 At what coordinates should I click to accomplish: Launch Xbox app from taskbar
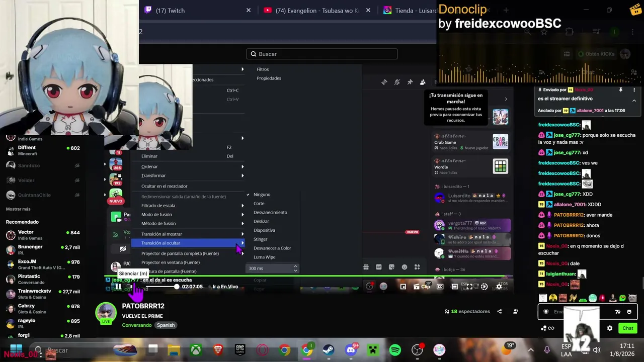tap(196, 350)
